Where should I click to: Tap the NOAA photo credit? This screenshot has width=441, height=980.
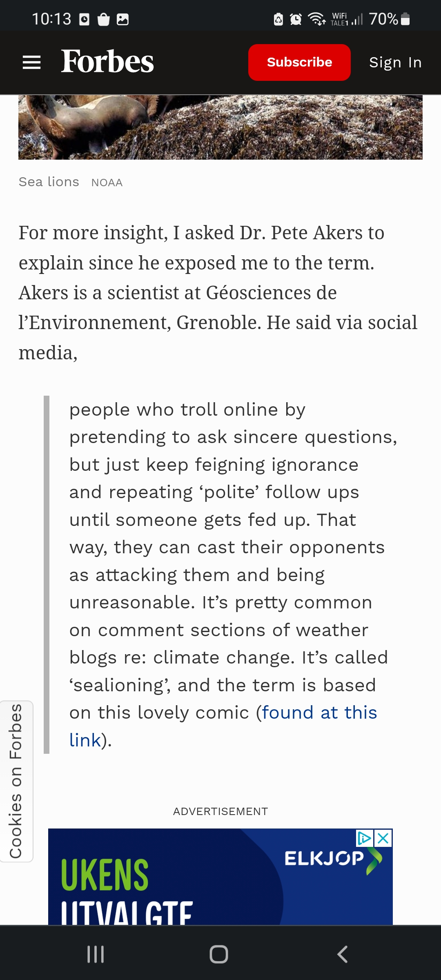[107, 183]
